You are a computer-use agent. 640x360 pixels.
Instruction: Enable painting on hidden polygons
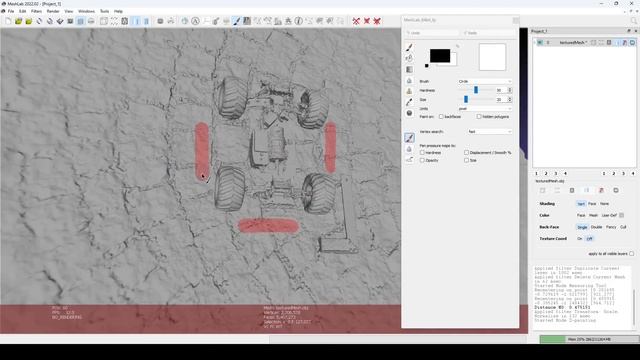(x=479, y=117)
